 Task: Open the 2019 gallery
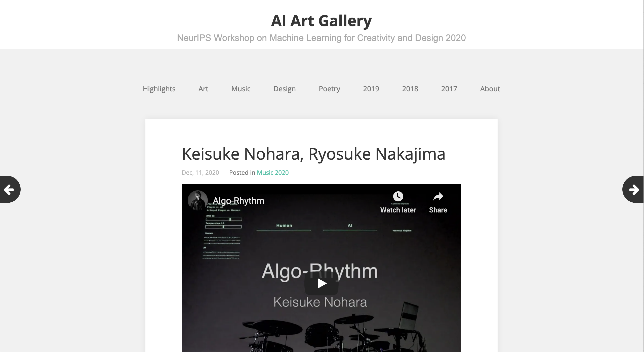point(371,89)
